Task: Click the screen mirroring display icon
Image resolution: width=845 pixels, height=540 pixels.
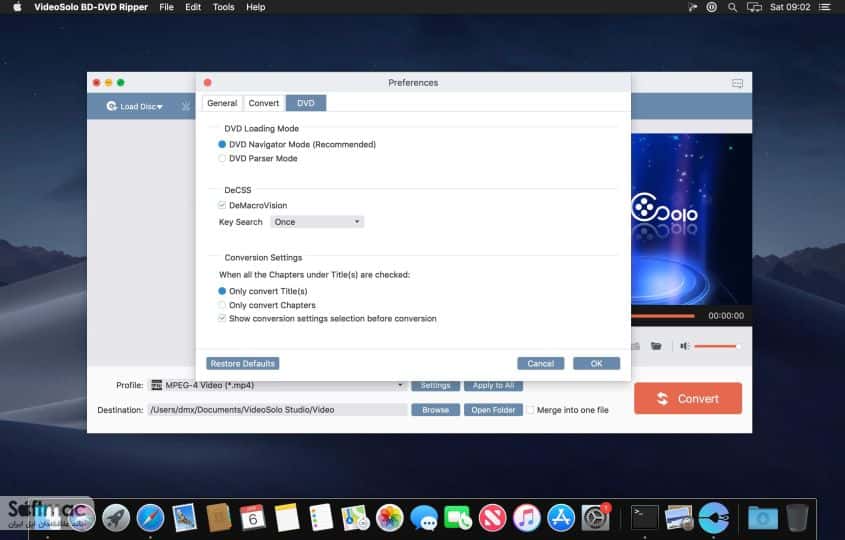Action: tap(754, 7)
